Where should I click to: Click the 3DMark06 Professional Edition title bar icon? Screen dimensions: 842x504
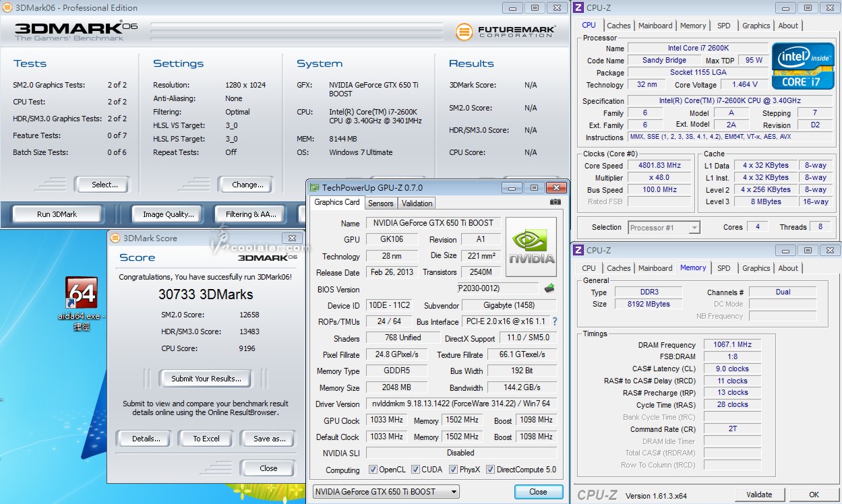[7, 8]
